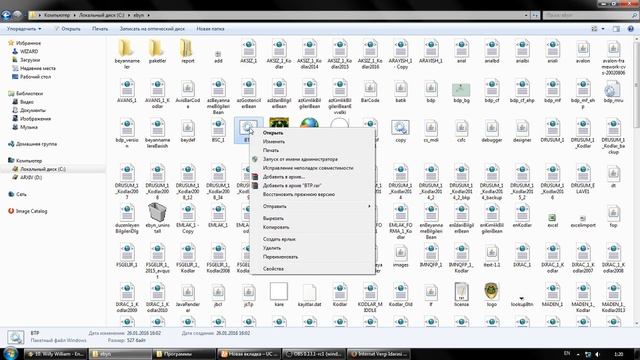
Task: Select Домашняя группа in navigation pane
Action: [36, 144]
